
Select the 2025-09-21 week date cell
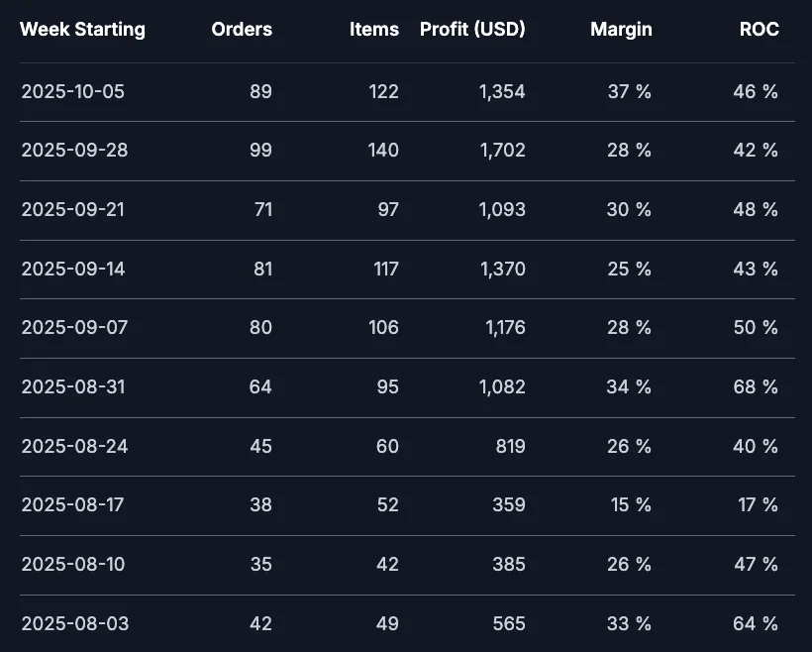coord(73,210)
